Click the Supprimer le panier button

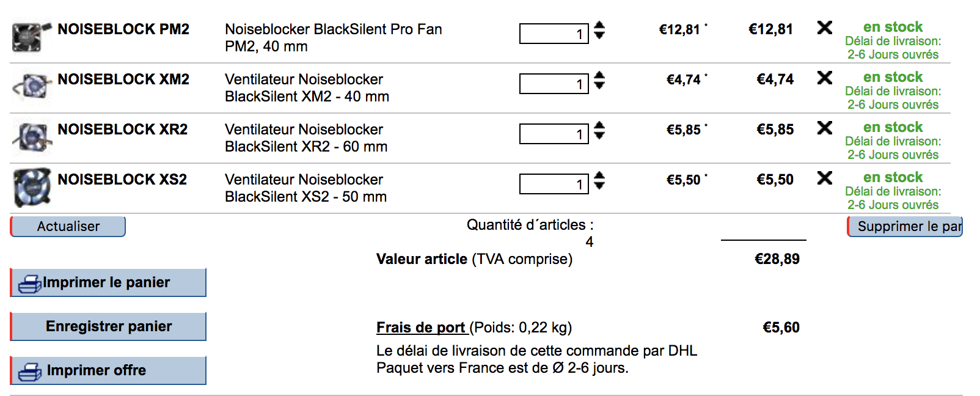tap(905, 227)
